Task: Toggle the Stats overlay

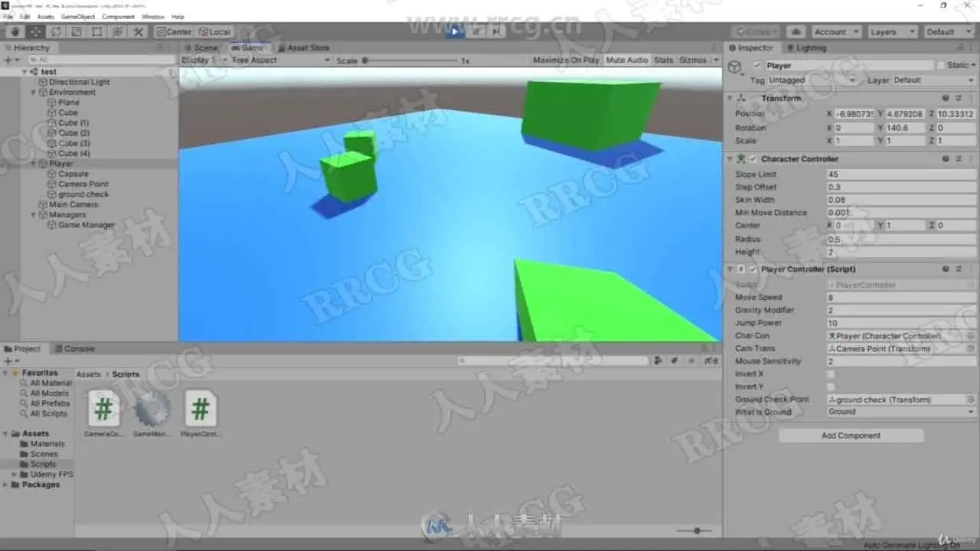Action: pos(664,60)
